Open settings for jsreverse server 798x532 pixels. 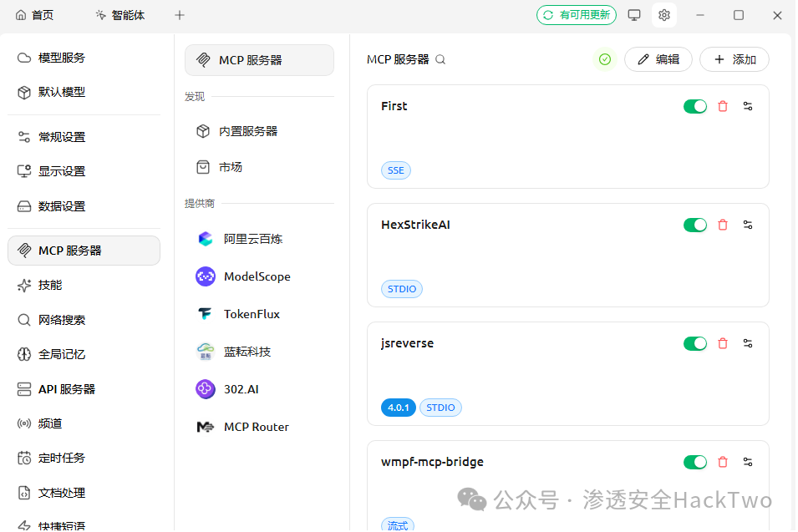[748, 344]
